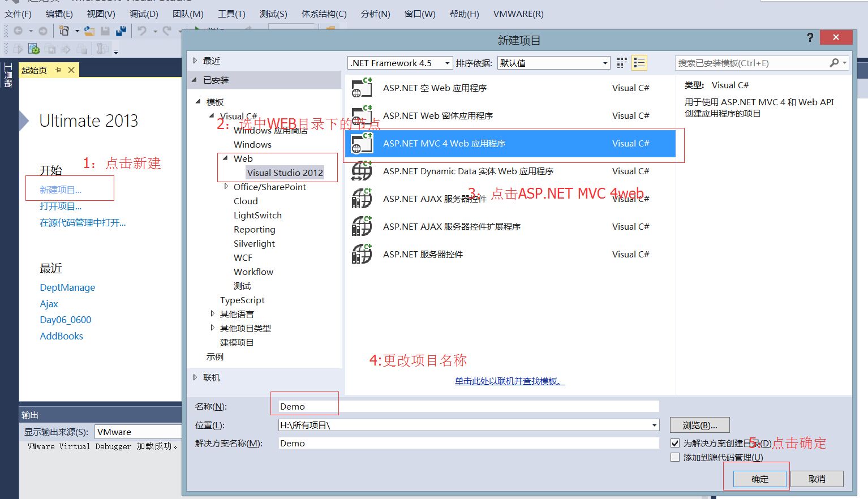Switch templates to small icons view
This screenshot has width=868, height=499.
[x=622, y=63]
